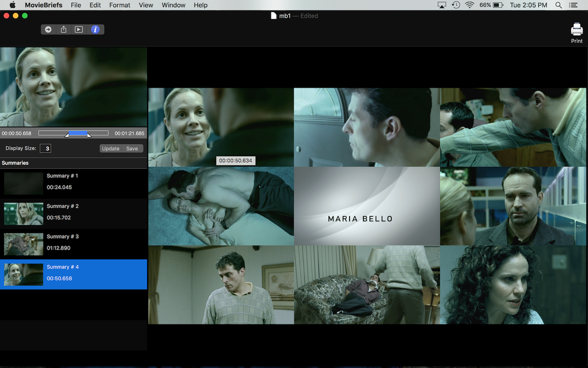Viewport: 588px width, 368px height.
Task: Click the Summaries header
Action: click(x=15, y=163)
